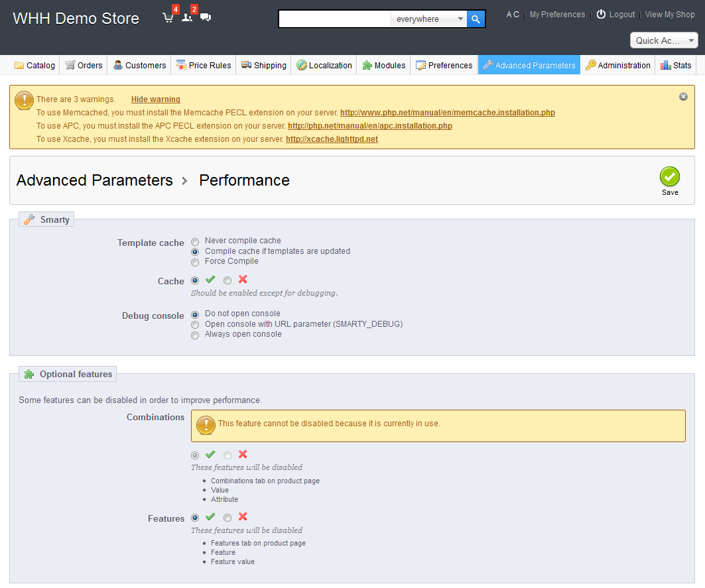Click inside the search text field
This screenshot has width=705, height=588.
335,19
